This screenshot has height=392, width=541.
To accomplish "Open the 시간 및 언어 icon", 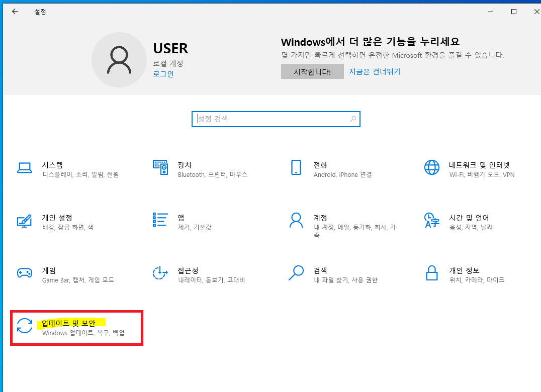I will click(x=431, y=220).
